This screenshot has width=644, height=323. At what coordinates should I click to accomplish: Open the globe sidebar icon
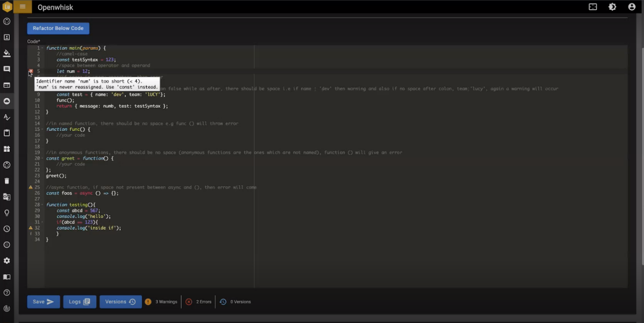point(7,245)
